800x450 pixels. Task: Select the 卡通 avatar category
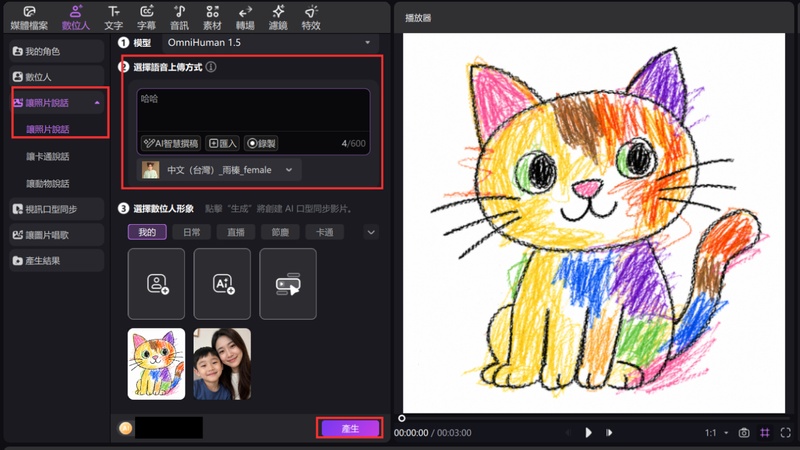coord(324,232)
